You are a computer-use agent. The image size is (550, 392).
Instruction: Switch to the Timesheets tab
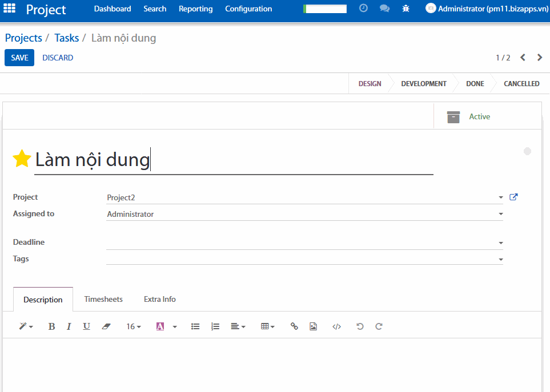103,299
